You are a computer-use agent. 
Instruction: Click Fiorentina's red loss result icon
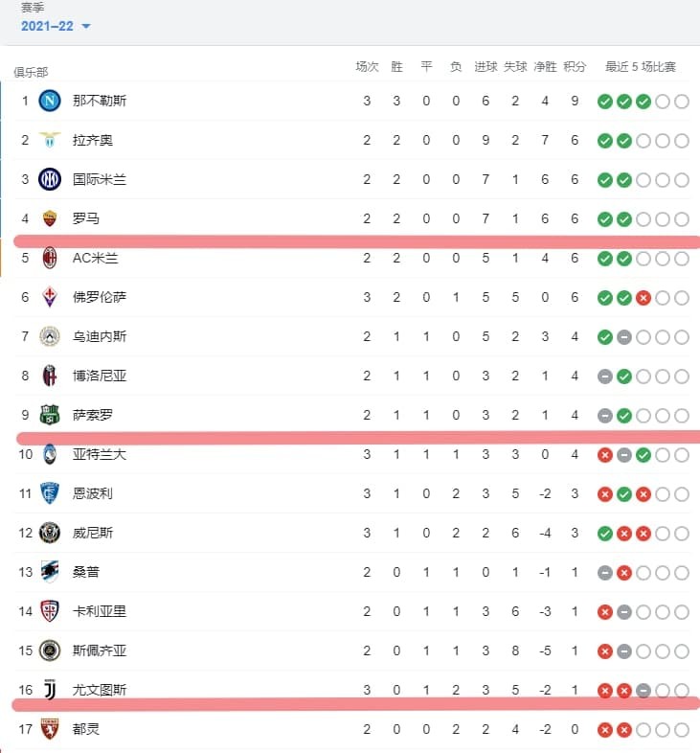644,298
